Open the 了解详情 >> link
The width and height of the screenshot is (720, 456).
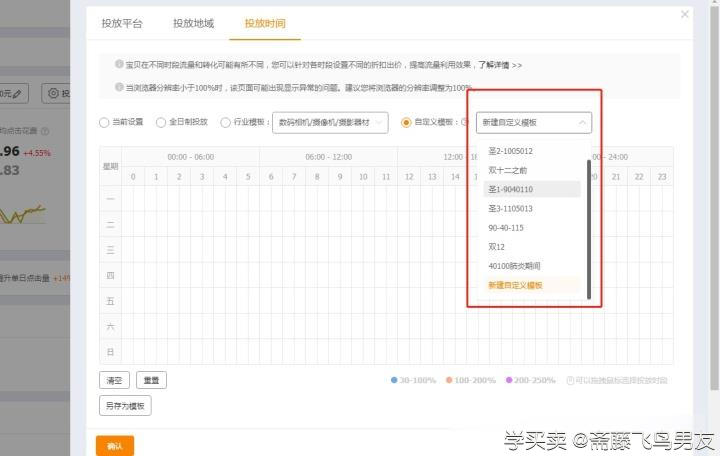(500, 65)
